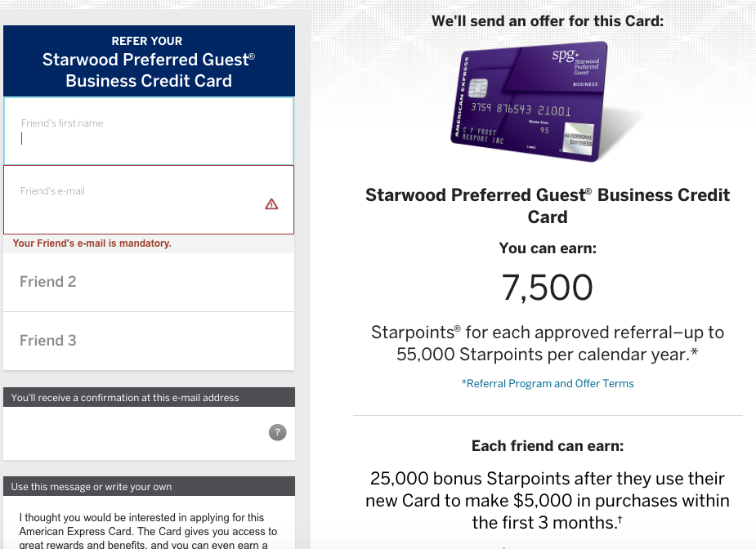Image resolution: width=756 pixels, height=549 pixels.
Task: Click the Refer Your Starwood header banner
Action: point(149,61)
